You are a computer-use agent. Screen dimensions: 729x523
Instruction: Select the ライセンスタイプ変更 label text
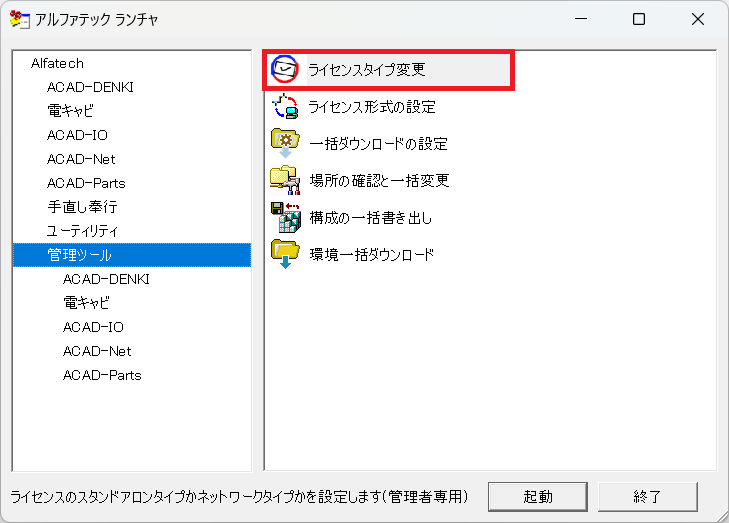pyautogui.click(x=367, y=69)
